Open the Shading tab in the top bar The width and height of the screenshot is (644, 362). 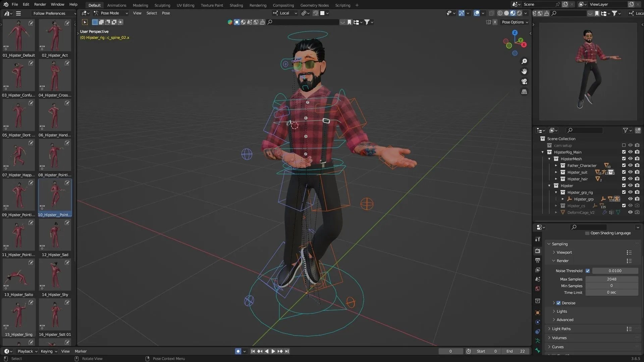pos(236,5)
